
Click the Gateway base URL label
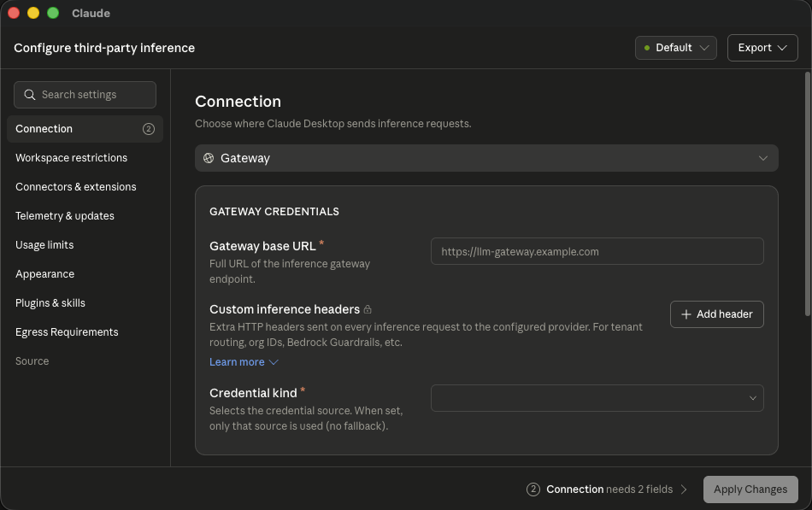point(262,246)
